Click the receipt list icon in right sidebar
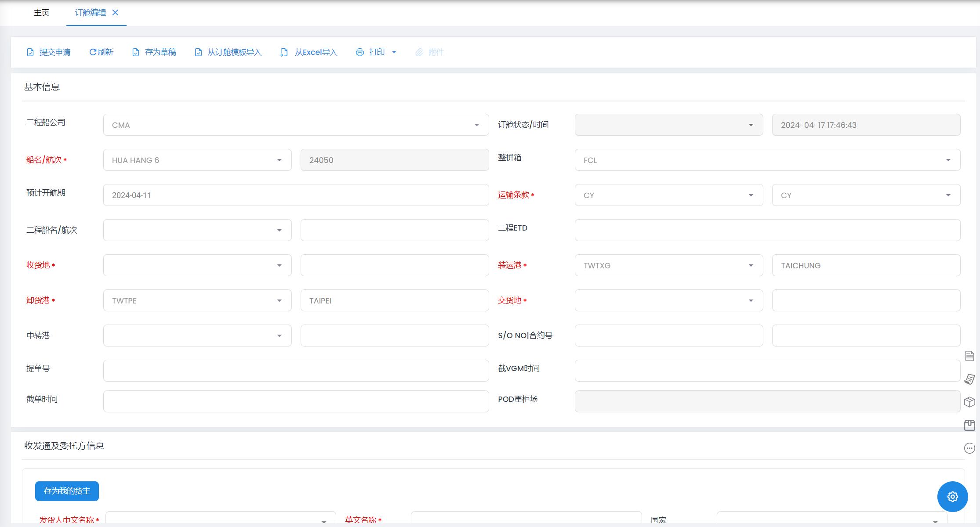The width and height of the screenshot is (980, 527). click(969, 379)
